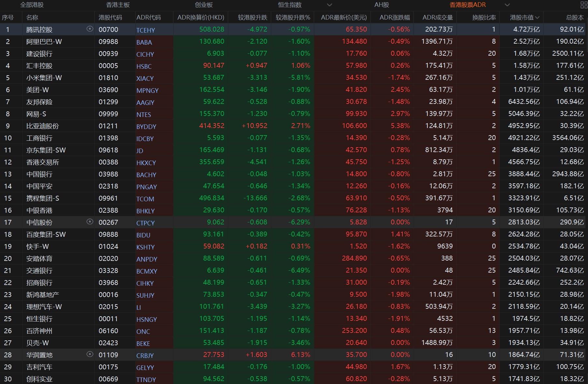Open the grid layout icon at top right
Image resolution: width=588 pixels, height=384 pixels.
(x=584, y=5)
